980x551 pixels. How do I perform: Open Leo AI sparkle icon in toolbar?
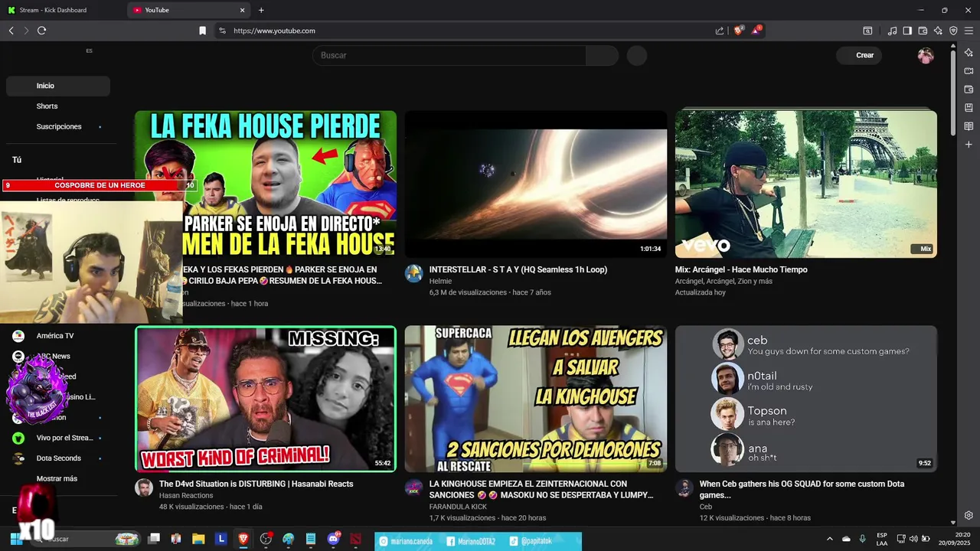click(x=938, y=31)
